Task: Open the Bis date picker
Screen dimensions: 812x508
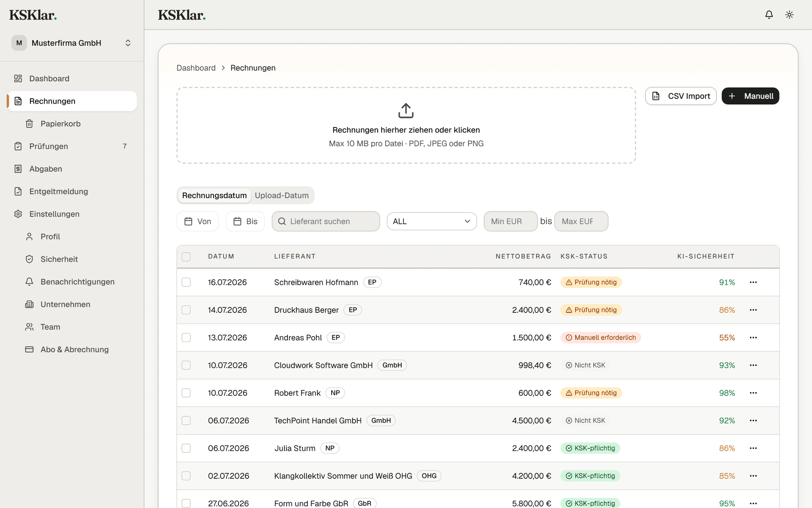Action: [245, 221]
